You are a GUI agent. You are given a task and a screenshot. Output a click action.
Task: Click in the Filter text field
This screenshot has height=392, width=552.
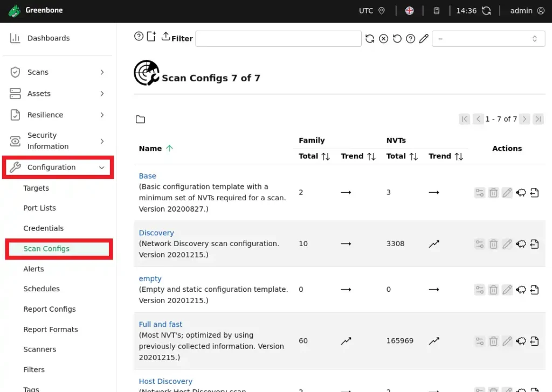278,39
